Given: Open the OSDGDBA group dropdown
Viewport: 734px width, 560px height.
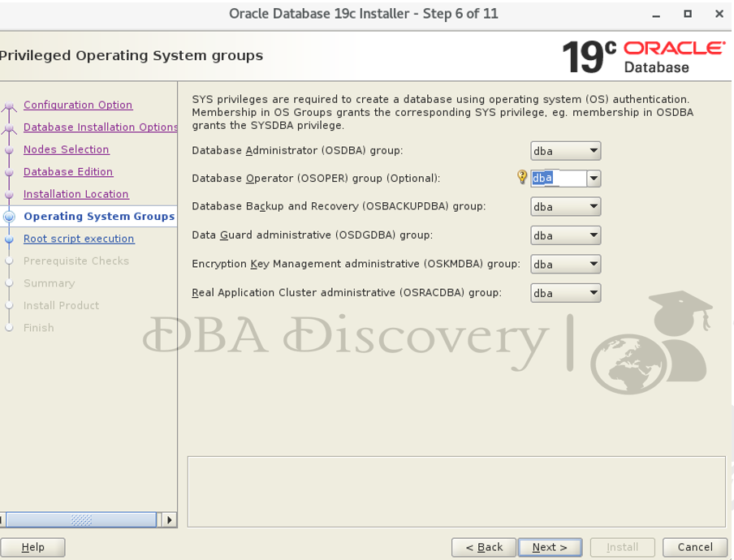Looking at the screenshot, I should coord(565,235).
